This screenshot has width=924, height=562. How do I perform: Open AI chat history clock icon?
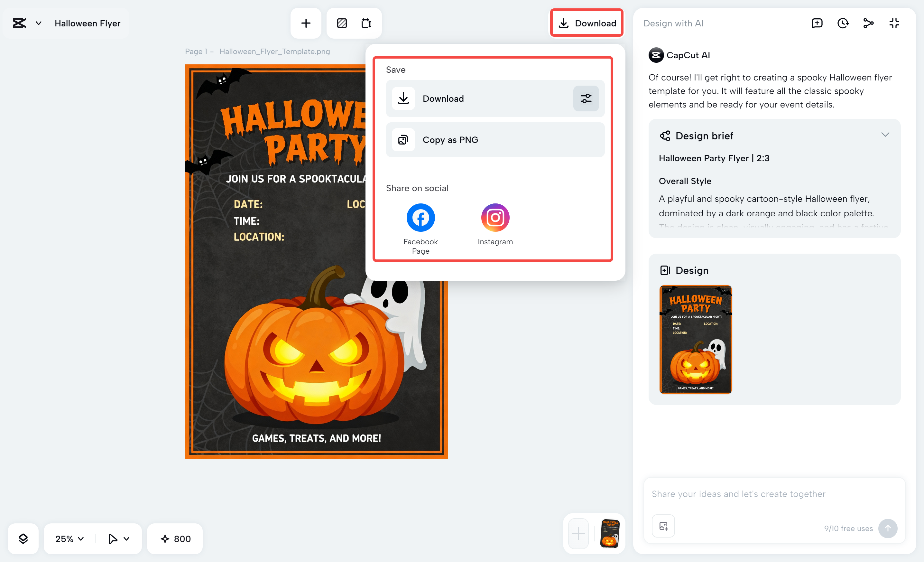(x=843, y=23)
